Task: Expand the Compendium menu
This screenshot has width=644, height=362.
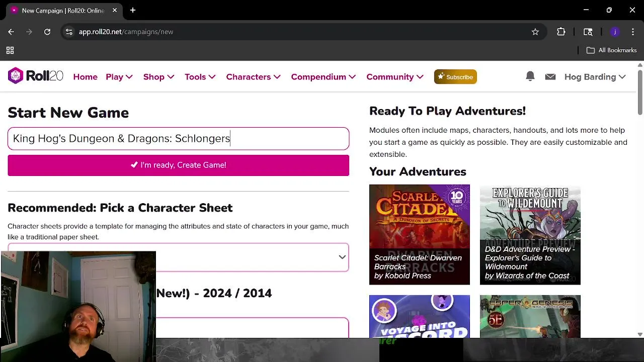Action: click(324, 77)
